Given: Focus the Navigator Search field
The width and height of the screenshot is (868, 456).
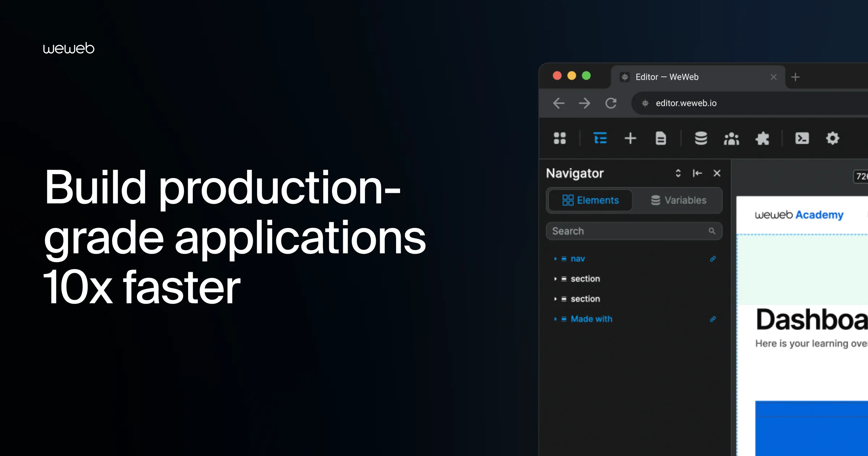Looking at the screenshot, I should pyautogui.click(x=634, y=231).
